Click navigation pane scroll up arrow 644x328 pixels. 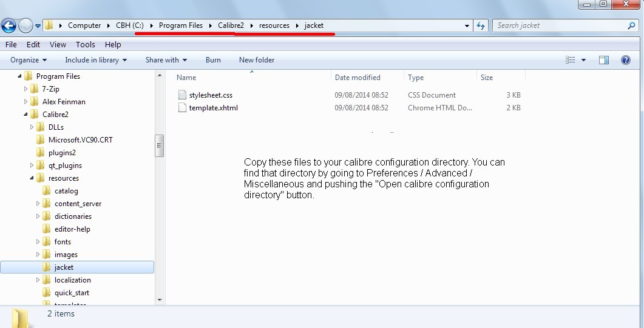pyautogui.click(x=160, y=75)
